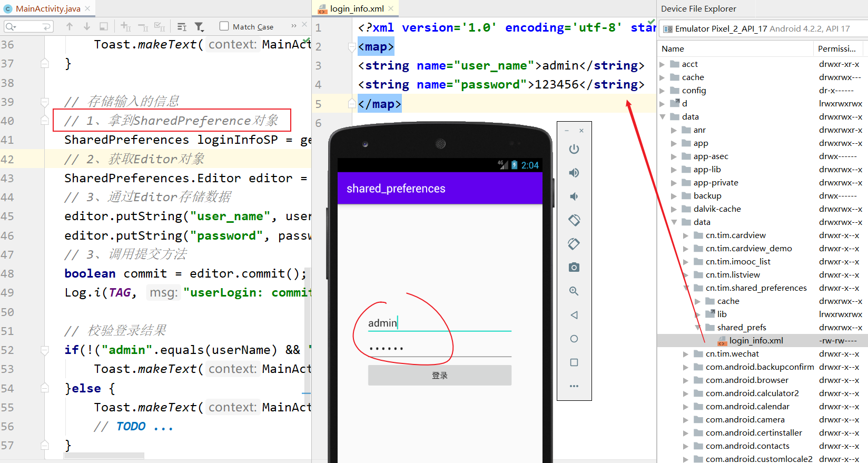
Task: Select the login_info.xml editor tab
Action: click(356, 8)
